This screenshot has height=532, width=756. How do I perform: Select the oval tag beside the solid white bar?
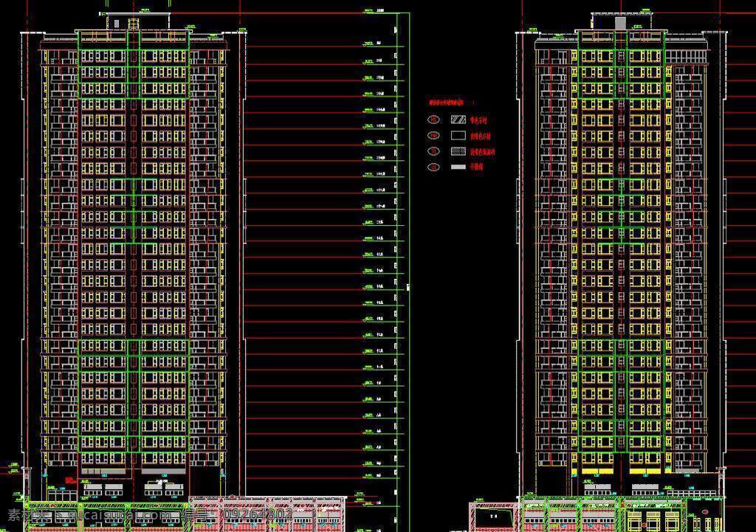(433, 167)
